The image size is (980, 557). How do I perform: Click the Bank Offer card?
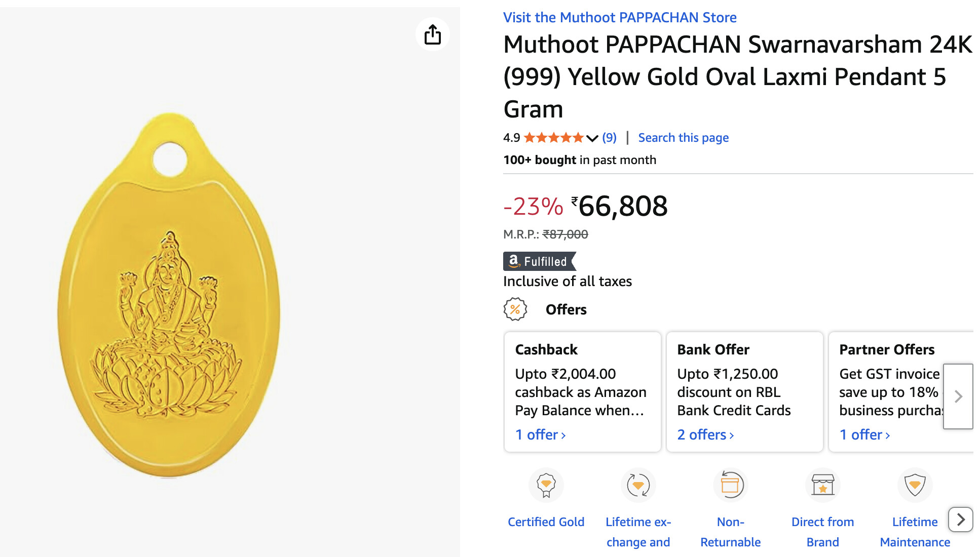(x=744, y=391)
